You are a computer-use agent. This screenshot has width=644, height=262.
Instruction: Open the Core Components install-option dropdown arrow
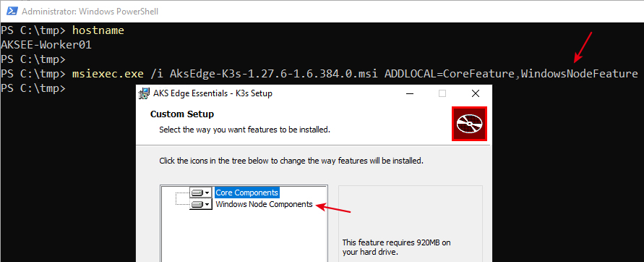tap(208, 193)
